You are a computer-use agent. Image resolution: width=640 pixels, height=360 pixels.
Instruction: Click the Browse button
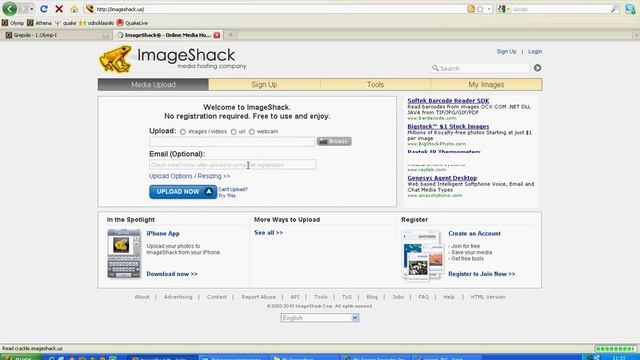point(334,141)
